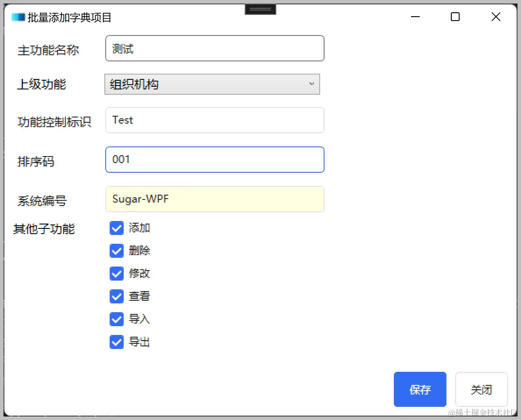Close the window with the X icon
Screen dimensions: 521x420
click(496, 17)
